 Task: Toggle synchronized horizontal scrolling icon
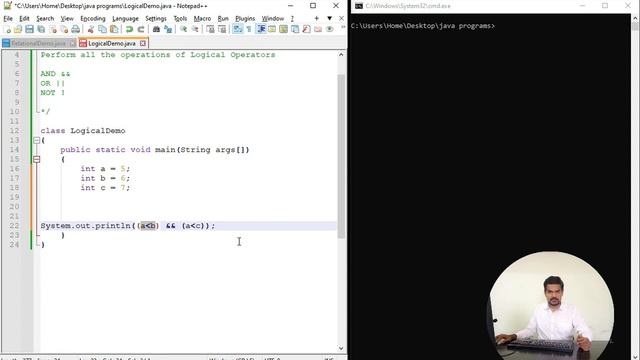pyautogui.click(x=222, y=29)
